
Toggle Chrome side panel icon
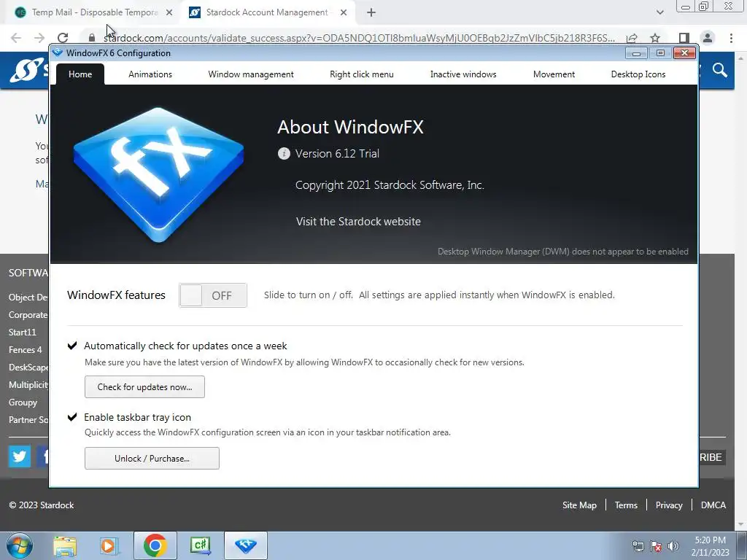684,38
